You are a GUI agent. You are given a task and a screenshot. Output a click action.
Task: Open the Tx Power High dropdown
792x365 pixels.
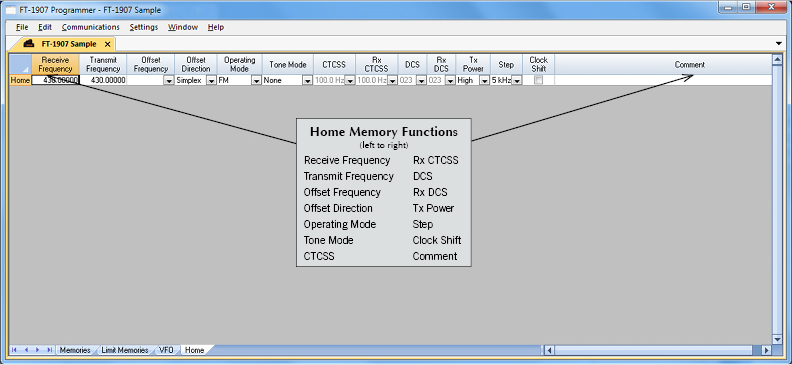coord(484,81)
